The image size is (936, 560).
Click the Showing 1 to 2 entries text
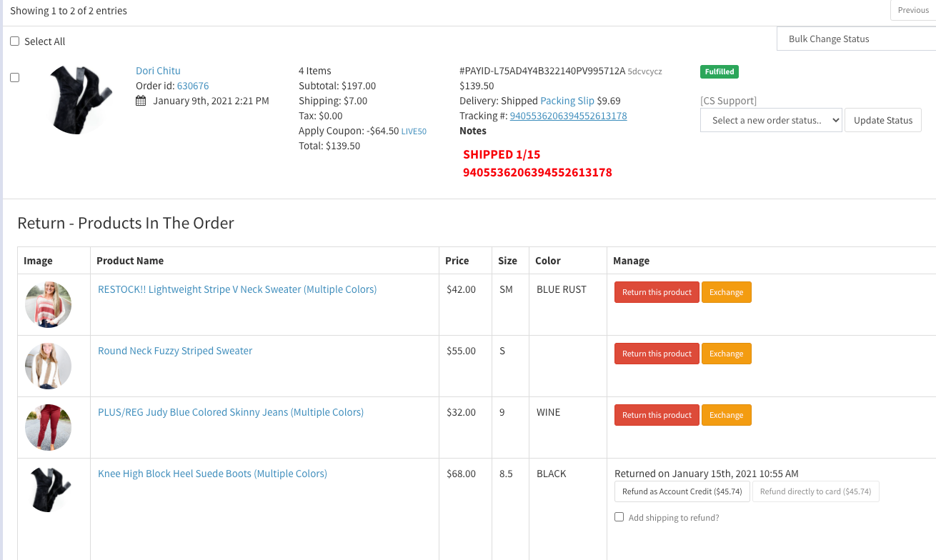pyautogui.click(x=69, y=11)
